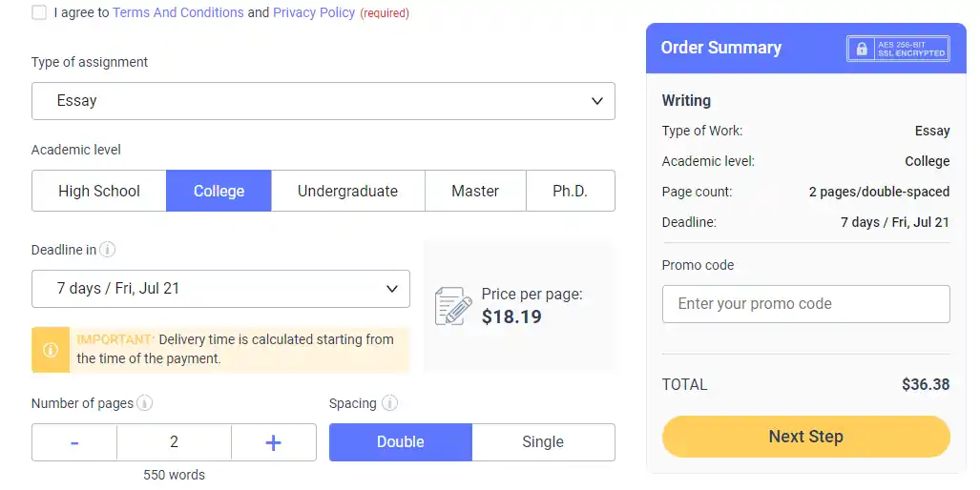Click the info icon next to Deadline in

[108, 250]
